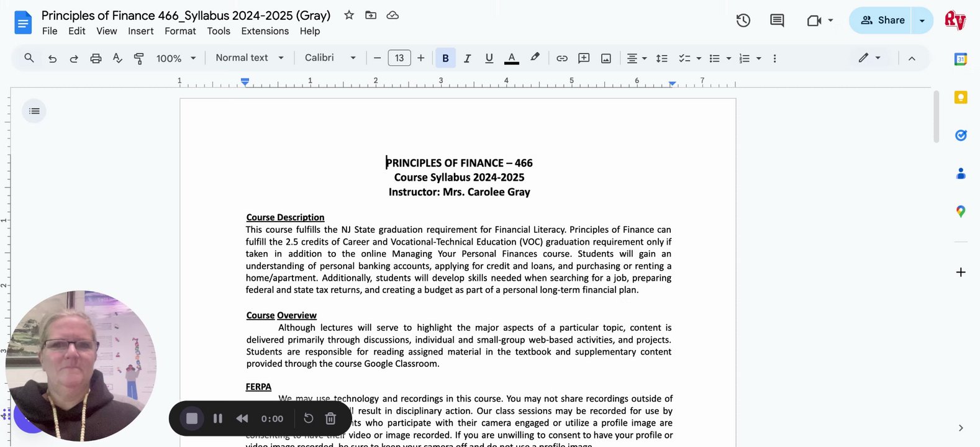Activate the paint format tool
This screenshot has height=447, width=980.
pos(139,58)
